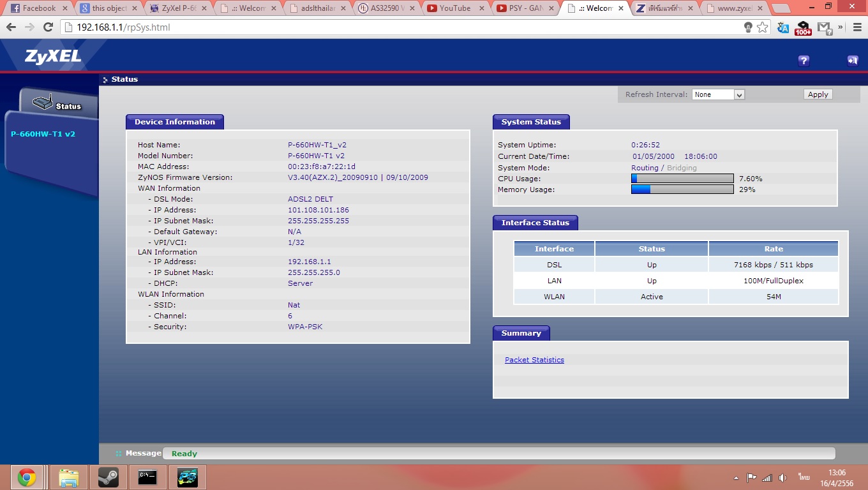Open the Refresh Interval dropdown
868x490 pixels.
point(719,94)
